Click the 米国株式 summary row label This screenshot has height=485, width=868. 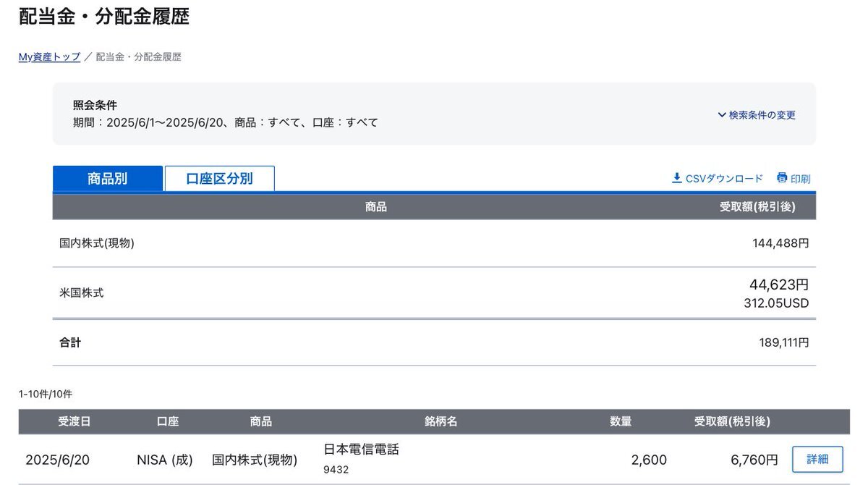(x=81, y=293)
